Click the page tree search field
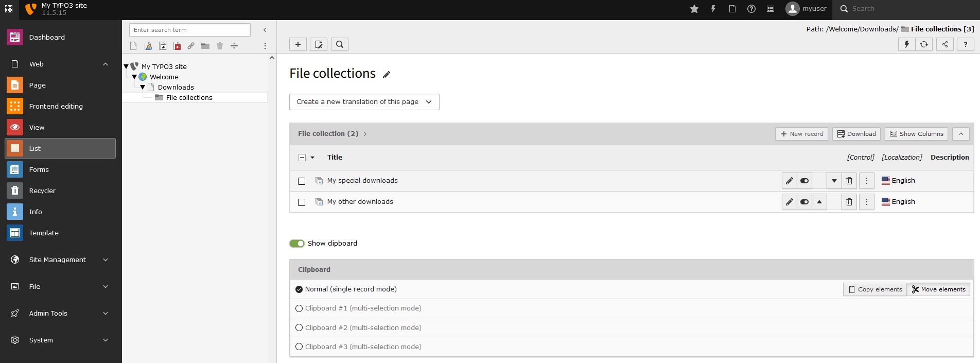The image size is (980, 363). tap(189, 30)
